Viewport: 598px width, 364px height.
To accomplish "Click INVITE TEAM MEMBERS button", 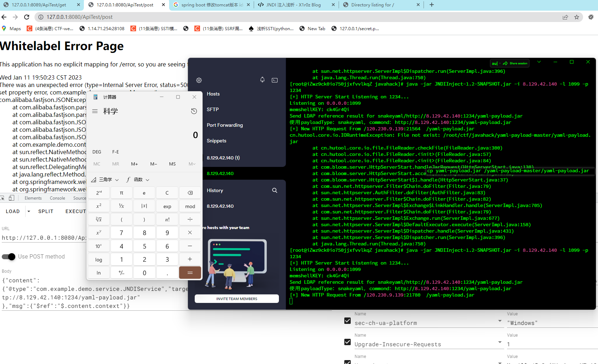I will click(x=237, y=299).
